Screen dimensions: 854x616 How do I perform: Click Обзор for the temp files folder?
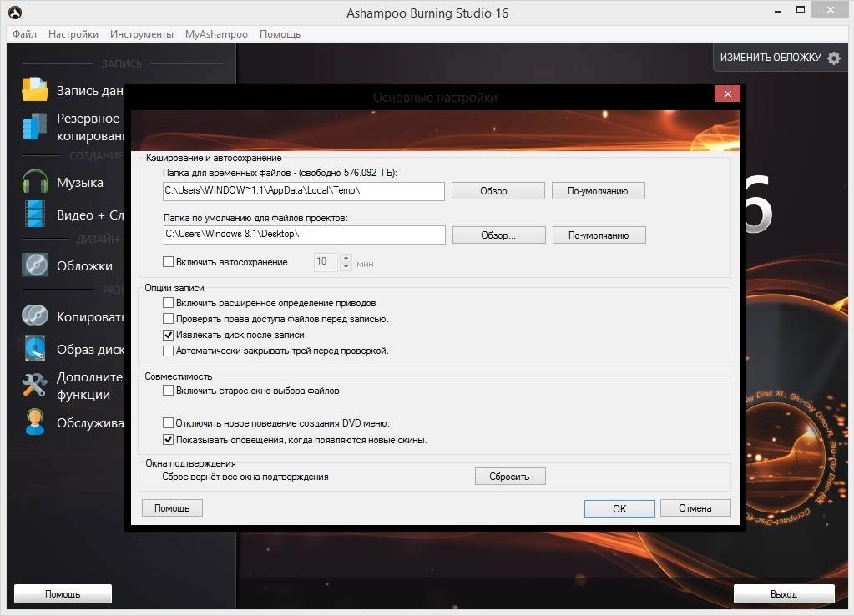(x=498, y=190)
